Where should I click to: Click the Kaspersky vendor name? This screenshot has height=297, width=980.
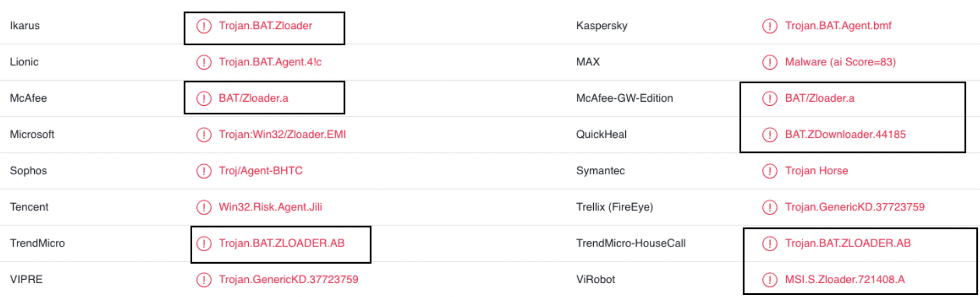[602, 25]
